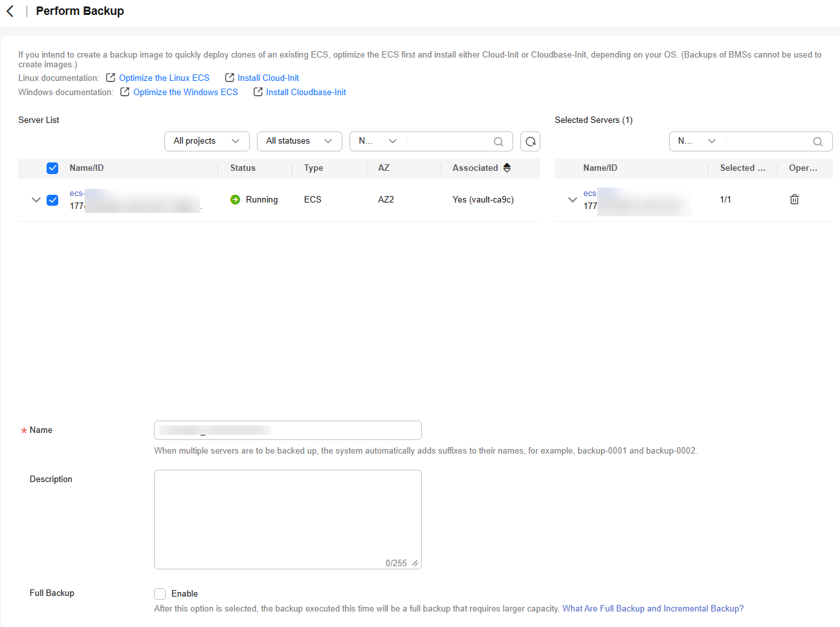Open the All projects dropdown
The width and height of the screenshot is (840, 627).
click(x=206, y=141)
